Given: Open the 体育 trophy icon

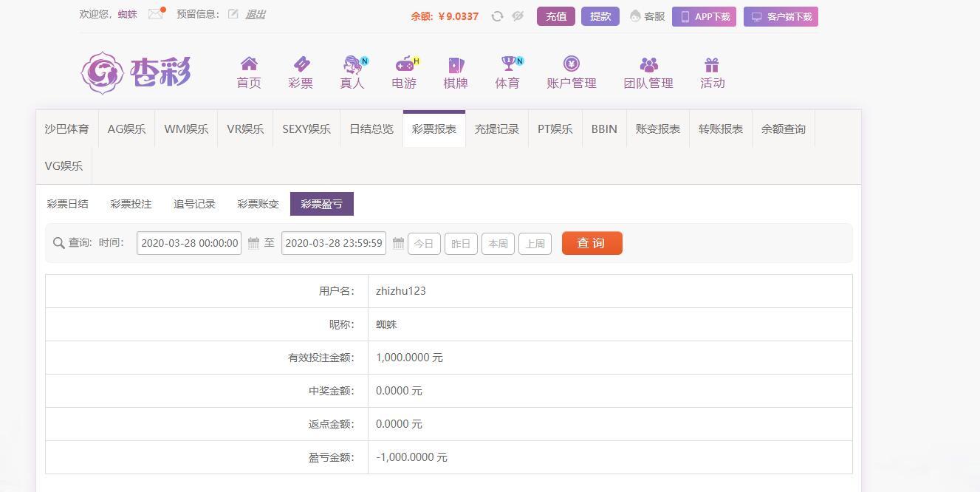Looking at the screenshot, I should pyautogui.click(x=510, y=64).
